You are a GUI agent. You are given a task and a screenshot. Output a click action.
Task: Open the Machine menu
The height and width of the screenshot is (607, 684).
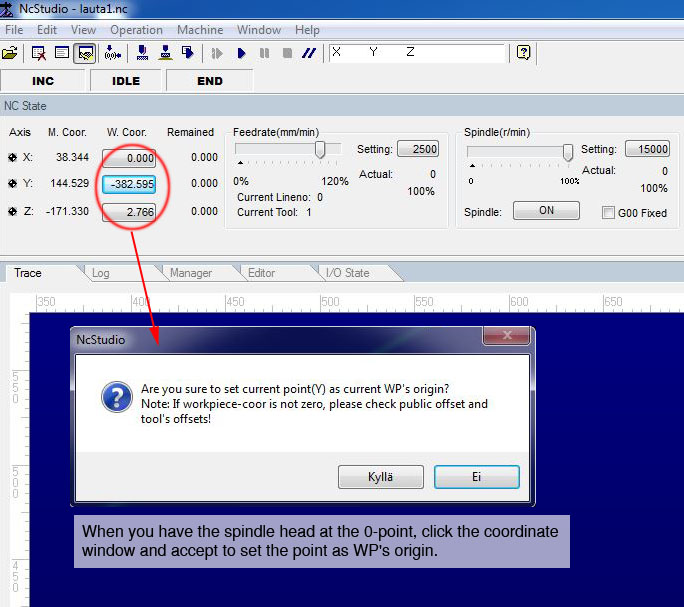coord(200,30)
